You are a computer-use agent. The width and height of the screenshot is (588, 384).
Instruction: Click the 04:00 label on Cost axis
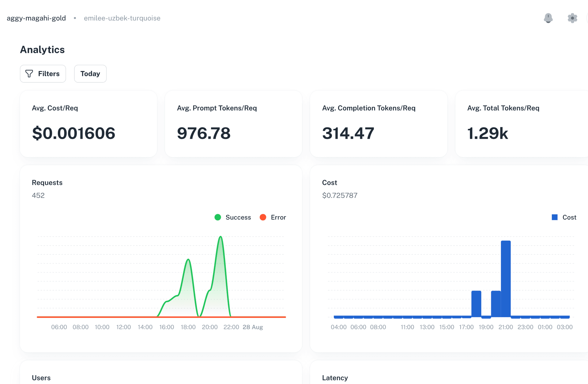pos(339,327)
